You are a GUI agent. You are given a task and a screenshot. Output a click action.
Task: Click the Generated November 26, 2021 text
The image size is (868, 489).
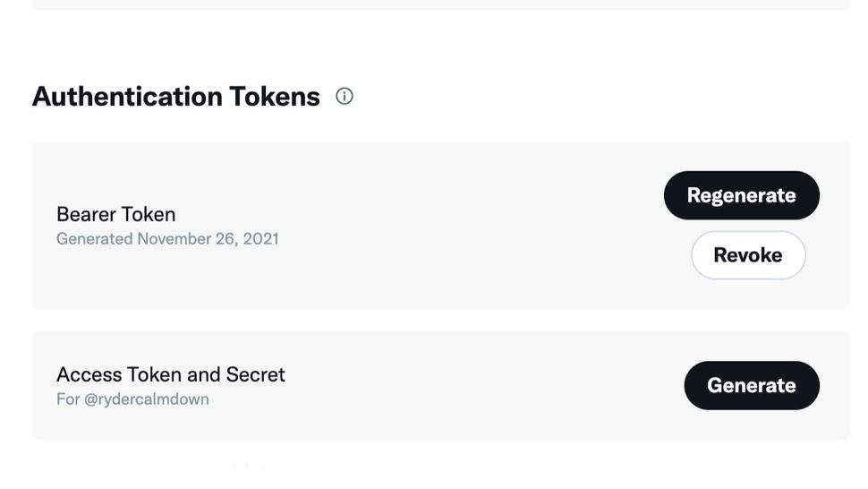(x=167, y=239)
